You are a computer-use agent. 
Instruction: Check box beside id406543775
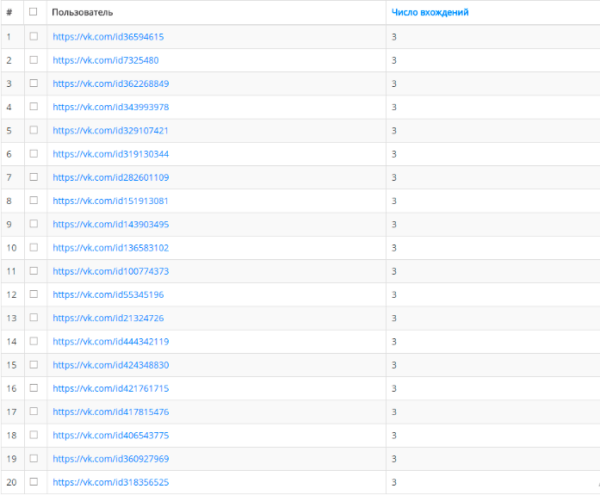pos(34,435)
